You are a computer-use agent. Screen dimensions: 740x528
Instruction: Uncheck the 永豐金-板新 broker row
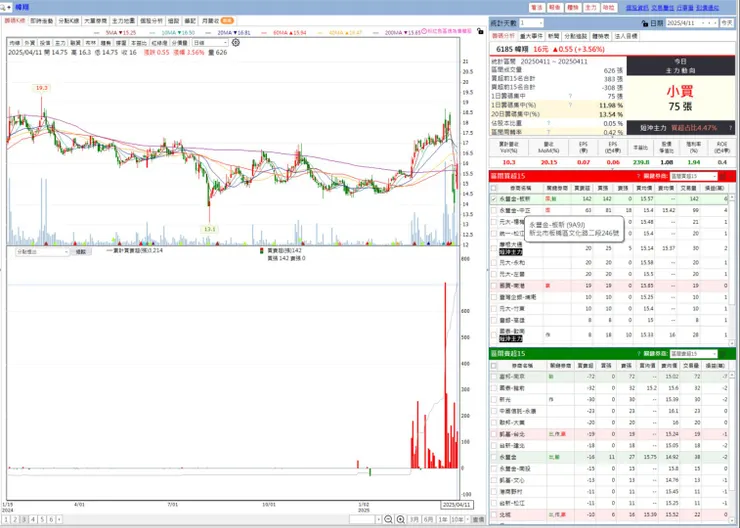(494, 199)
